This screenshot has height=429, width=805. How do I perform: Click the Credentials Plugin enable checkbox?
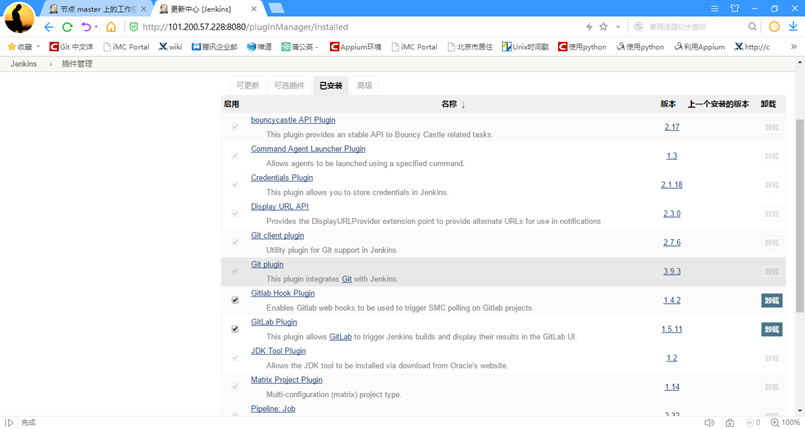235,185
